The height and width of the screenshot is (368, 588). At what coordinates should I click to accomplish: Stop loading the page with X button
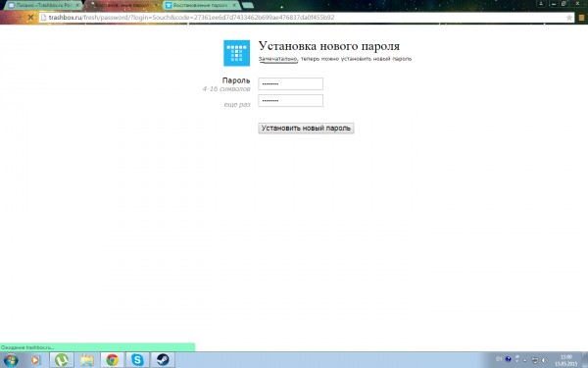click(30, 18)
